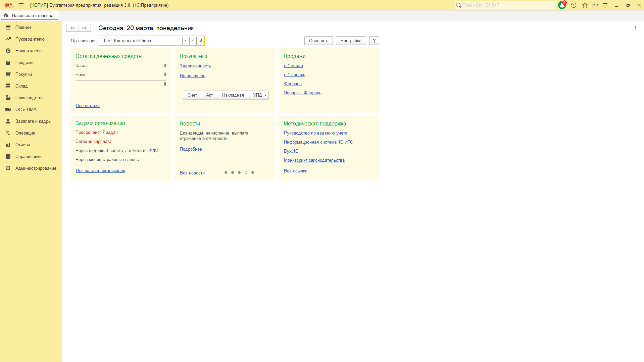Click the question mark help button
Screen dimensions: 644x362
pos(374,41)
